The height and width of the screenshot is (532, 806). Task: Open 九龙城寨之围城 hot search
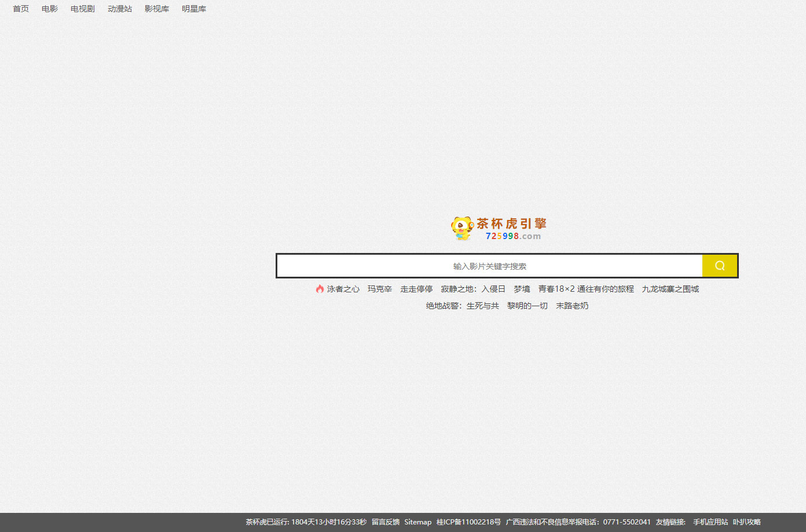(x=670, y=289)
